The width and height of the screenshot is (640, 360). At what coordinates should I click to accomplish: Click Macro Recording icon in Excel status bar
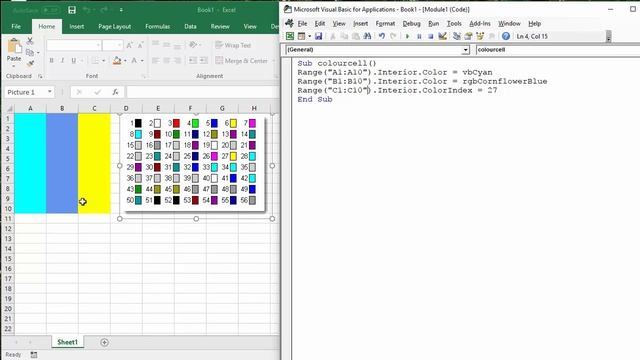tap(34, 355)
